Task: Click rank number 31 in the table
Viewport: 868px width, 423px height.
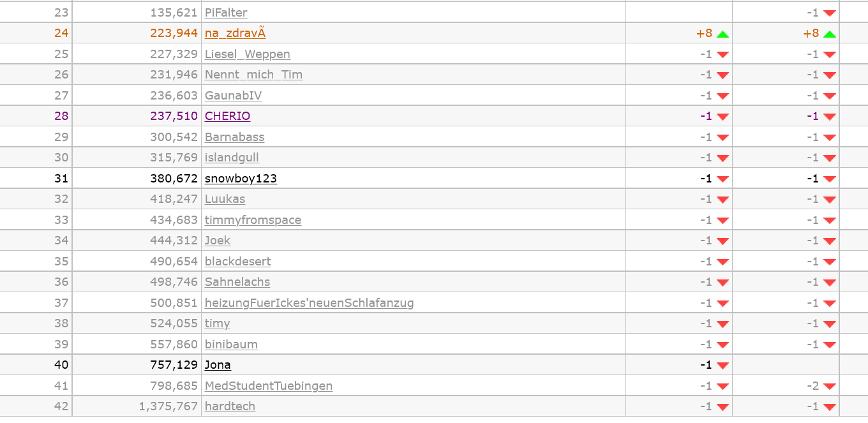Action: pos(61,179)
